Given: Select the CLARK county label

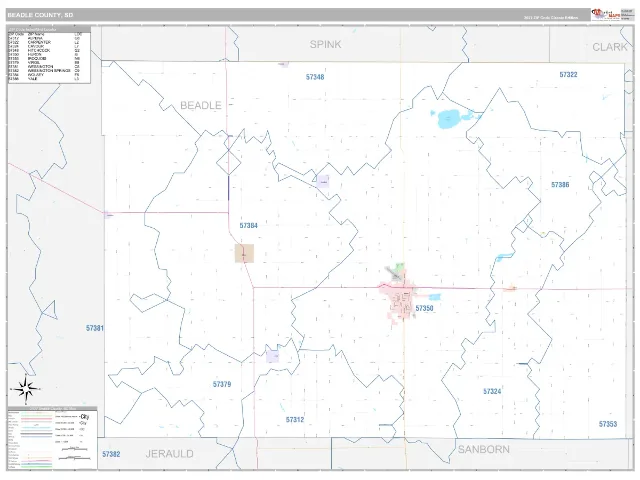Looking at the screenshot, I should click(x=610, y=47).
